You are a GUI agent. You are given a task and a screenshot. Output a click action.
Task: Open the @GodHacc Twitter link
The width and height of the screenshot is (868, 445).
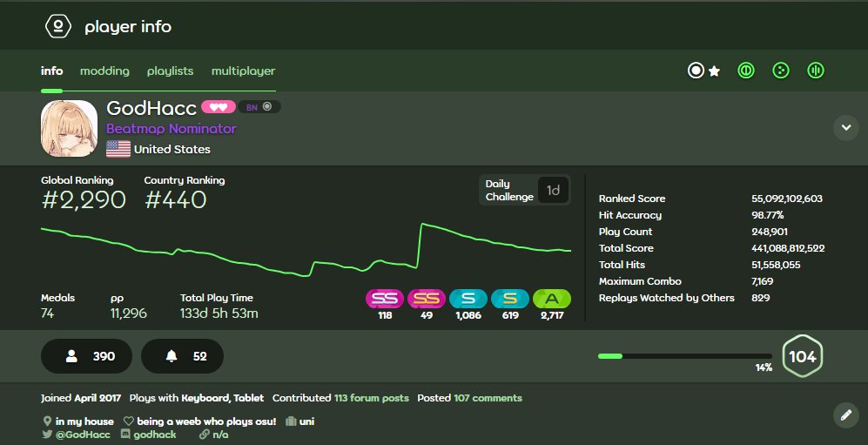click(x=83, y=435)
